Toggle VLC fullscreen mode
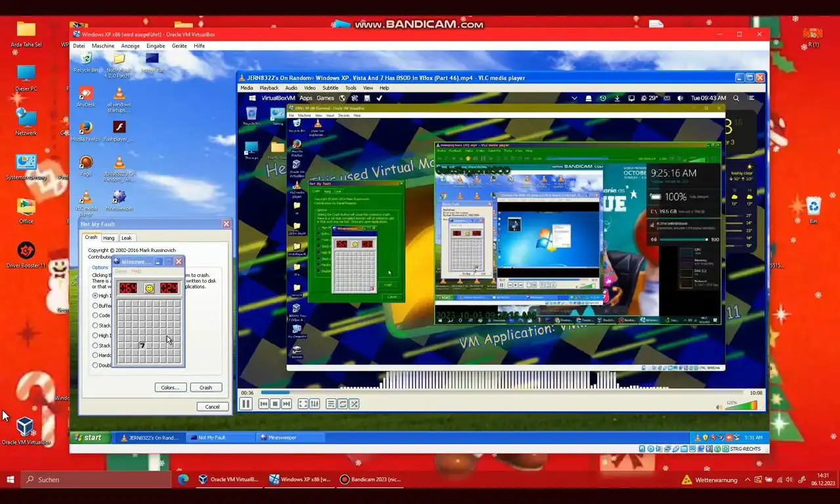The width and height of the screenshot is (840, 504). pos(303,404)
